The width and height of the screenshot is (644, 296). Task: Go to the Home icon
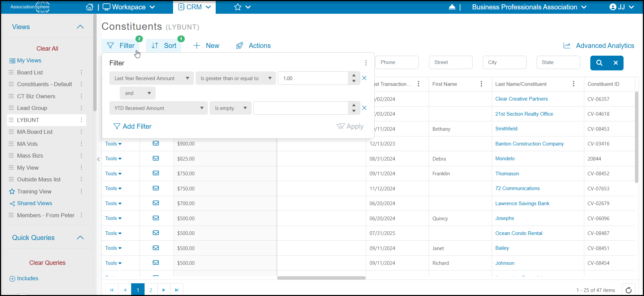[90, 7]
